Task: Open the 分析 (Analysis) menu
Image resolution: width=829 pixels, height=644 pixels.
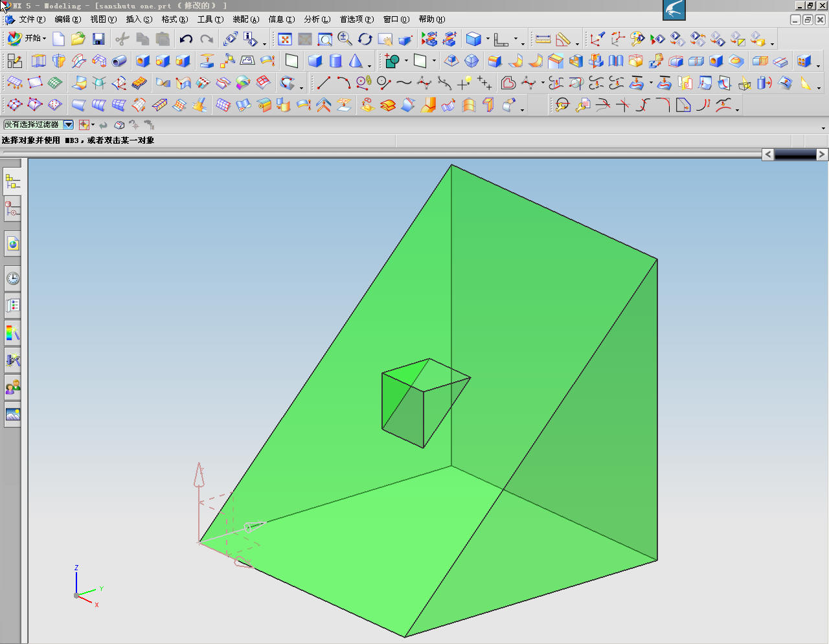Action: point(317,19)
